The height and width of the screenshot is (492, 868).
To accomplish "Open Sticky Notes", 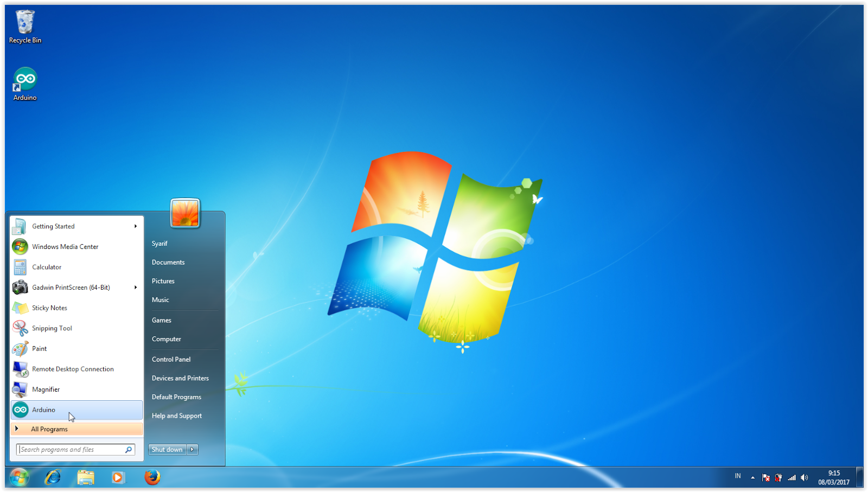I will 49,308.
